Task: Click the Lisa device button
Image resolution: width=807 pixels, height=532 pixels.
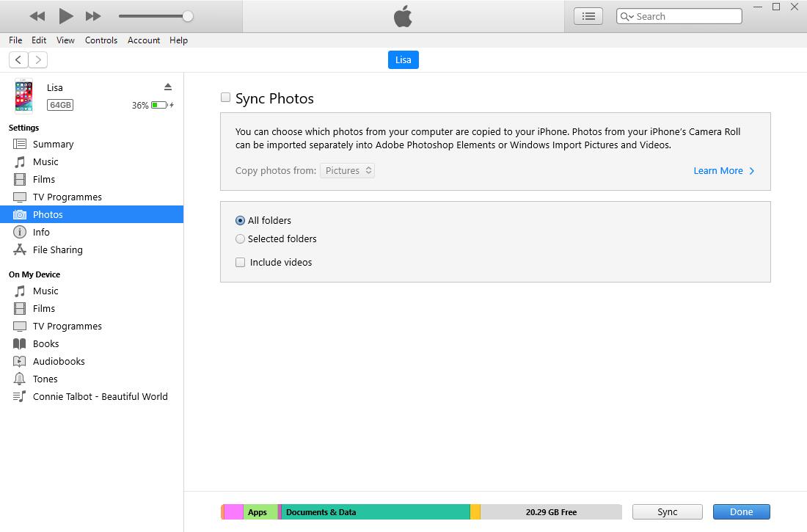Action: click(x=403, y=59)
